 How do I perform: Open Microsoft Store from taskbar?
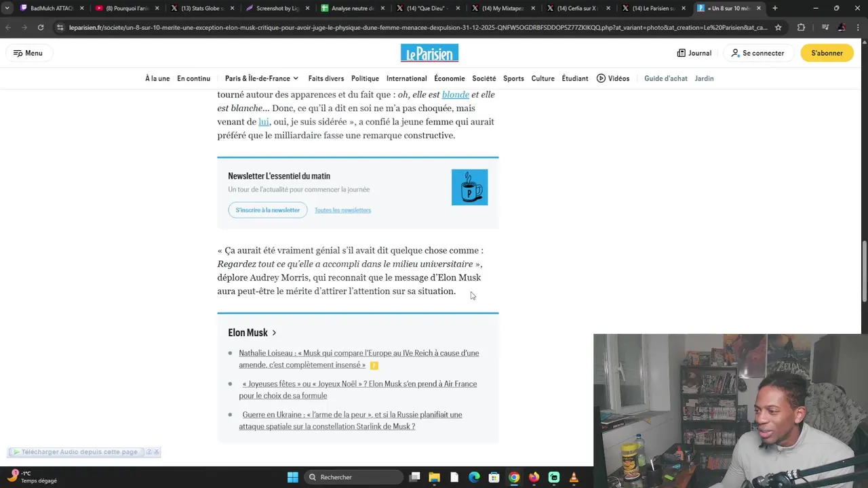[x=494, y=477]
